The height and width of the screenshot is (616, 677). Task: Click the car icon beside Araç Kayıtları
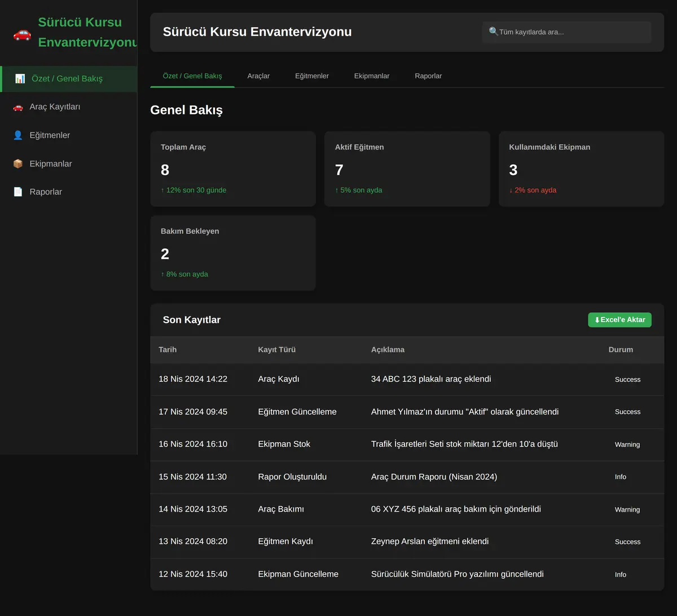(18, 107)
